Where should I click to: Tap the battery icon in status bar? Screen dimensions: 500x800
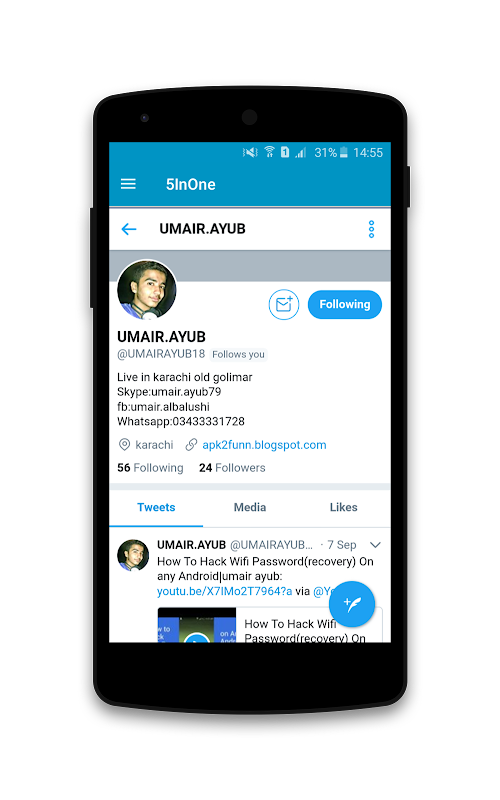344,152
